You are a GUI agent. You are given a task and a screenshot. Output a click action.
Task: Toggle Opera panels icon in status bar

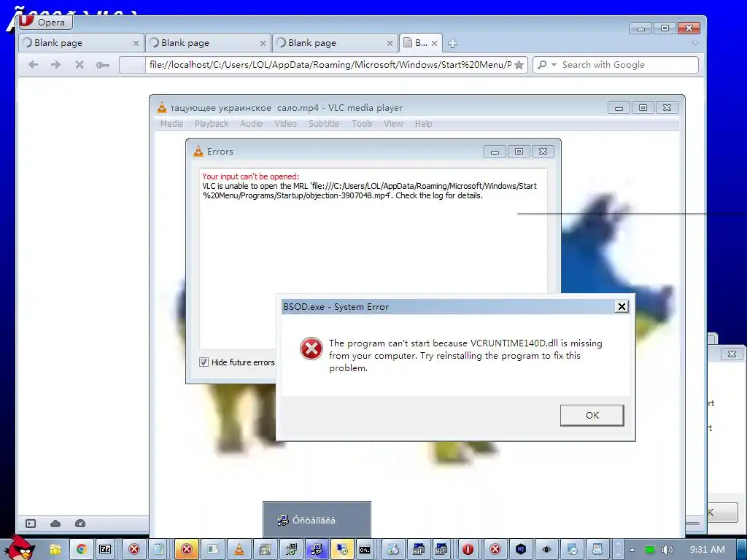(x=31, y=524)
